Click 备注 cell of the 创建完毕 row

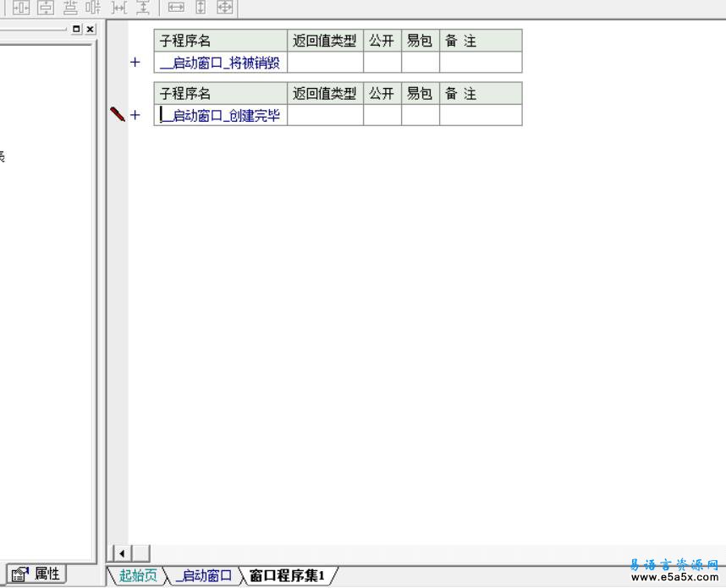481,115
